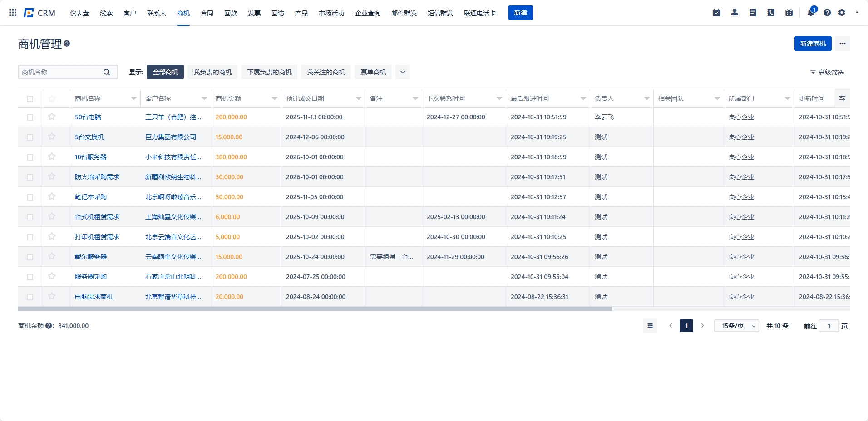Screen dimensions: 868x421
Task: Open the more options ellipsis button
Action: pyautogui.click(x=843, y=44)
